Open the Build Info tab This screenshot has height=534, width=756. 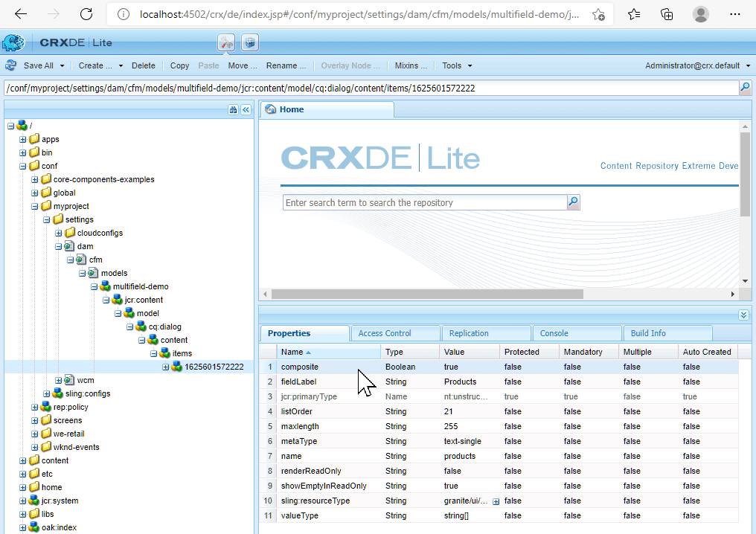click(667, 333)
